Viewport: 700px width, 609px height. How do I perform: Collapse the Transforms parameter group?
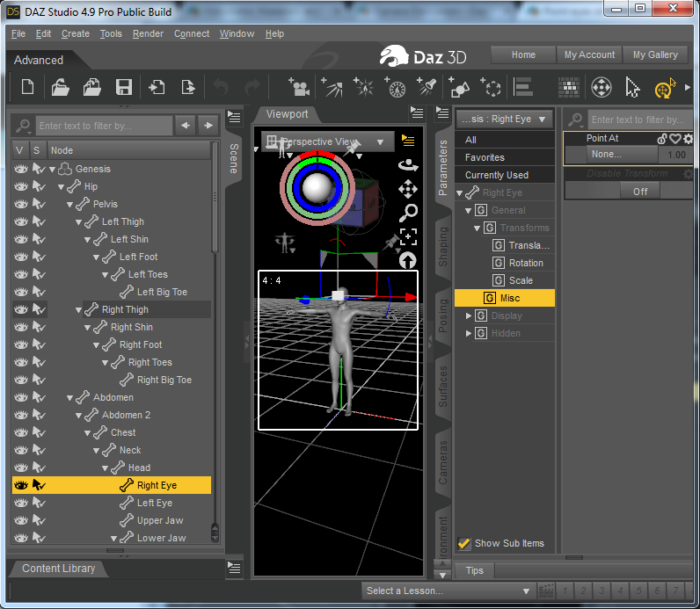point(477,228)
